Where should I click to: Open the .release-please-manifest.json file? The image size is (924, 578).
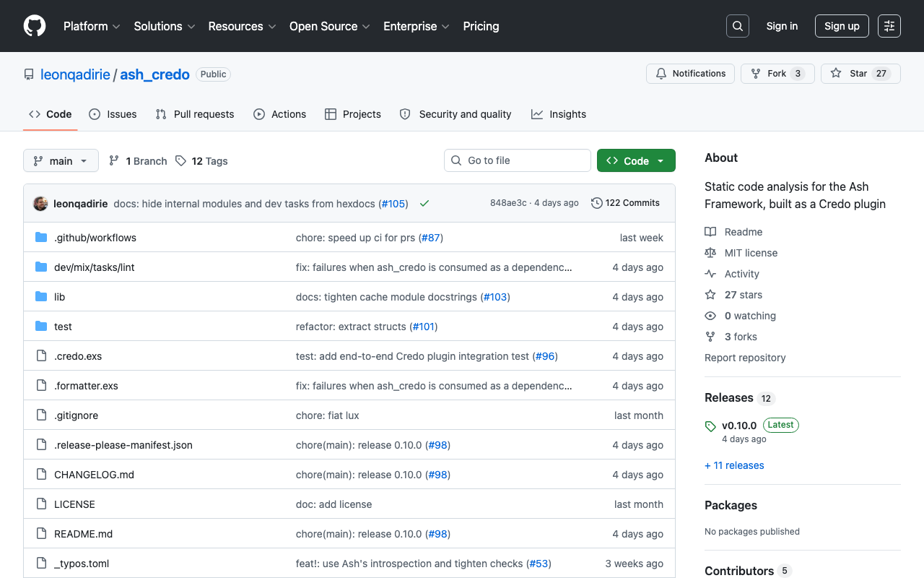tap(123, 445)
